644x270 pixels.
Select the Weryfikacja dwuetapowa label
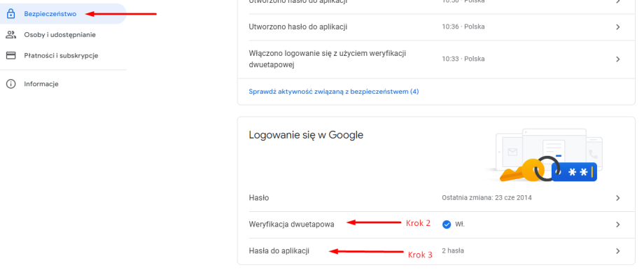292,225
